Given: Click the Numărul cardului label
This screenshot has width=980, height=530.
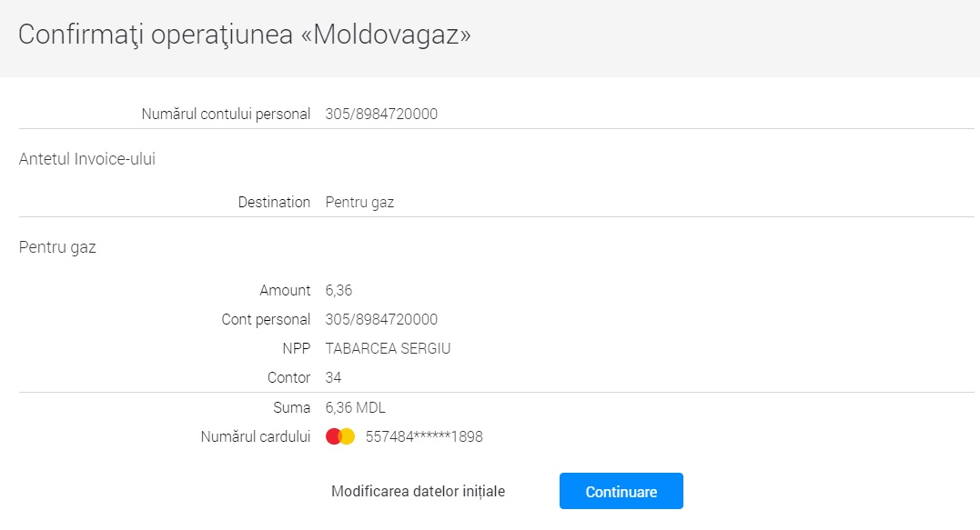Looking at the screenshot, I should tap(256, 437).
